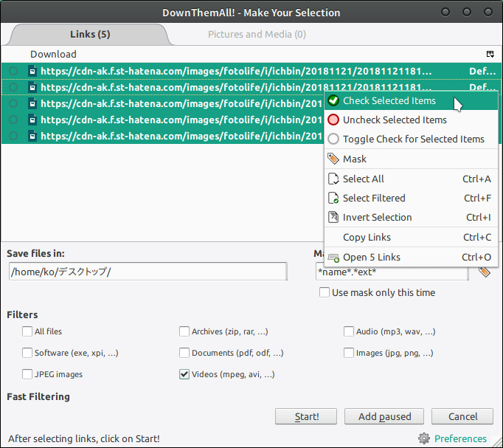The image size is (503, 448).
Task: Choose Copy Links in the context menu
Action: [412, 237]
